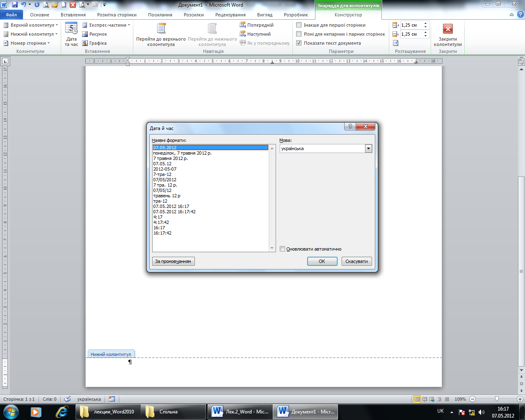Click the Save icon in quick access toolbar
Image resolution: width=525 pixels, height=420 pixels.
tap(15, 5)
